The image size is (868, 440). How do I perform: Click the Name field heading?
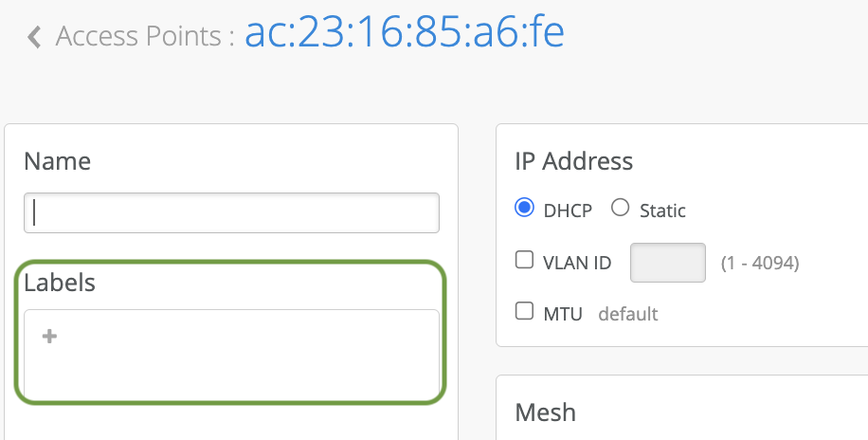(x=57, y=161)
